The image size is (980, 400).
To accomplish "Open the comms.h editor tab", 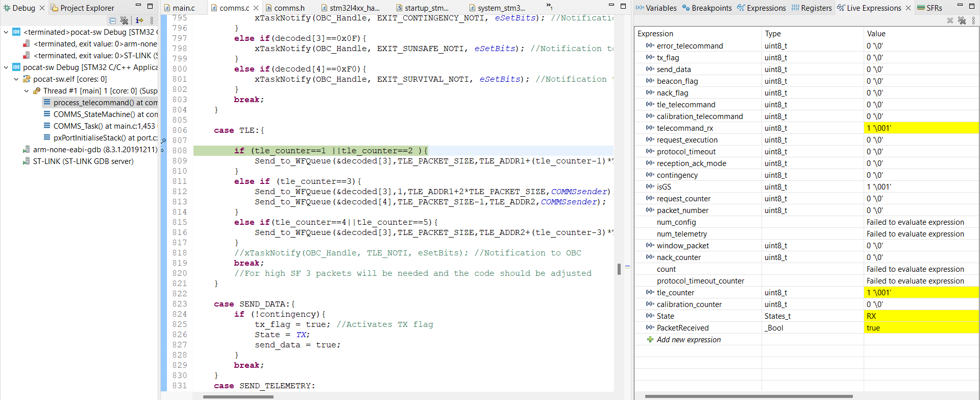I will coord(285,8).
